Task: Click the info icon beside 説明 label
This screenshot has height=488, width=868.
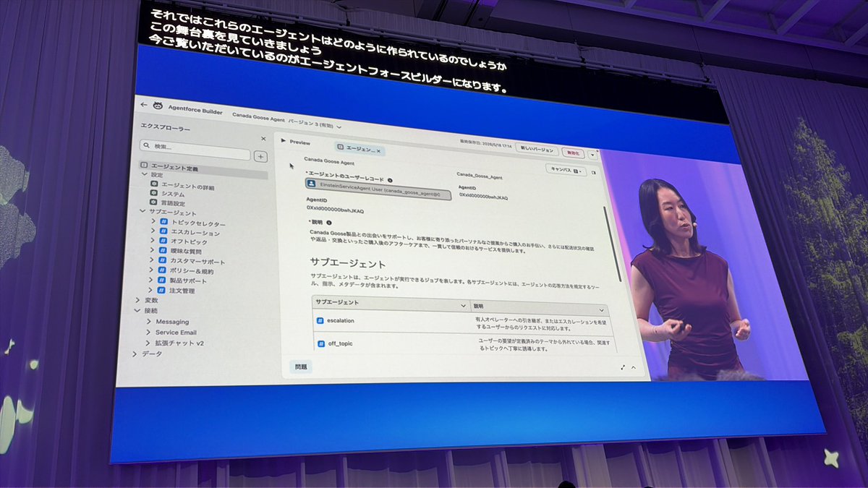Action: pyautogui.click(x=329, y=223)
